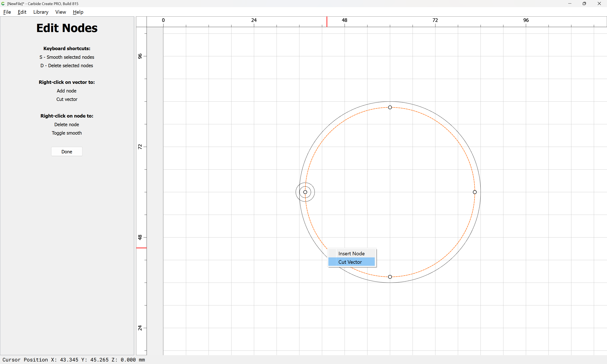Click the 'Toggle smooth' hint text
Image resolution: width=607 pixels, height=364 pixels.
coord(67,133)
